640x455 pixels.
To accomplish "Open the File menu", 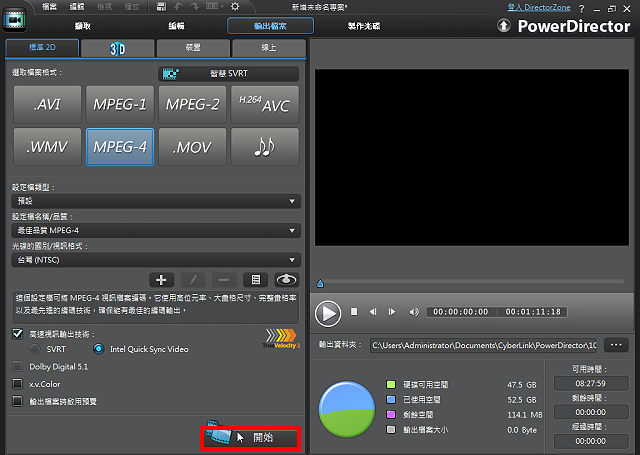I will [x=49, y=7].
